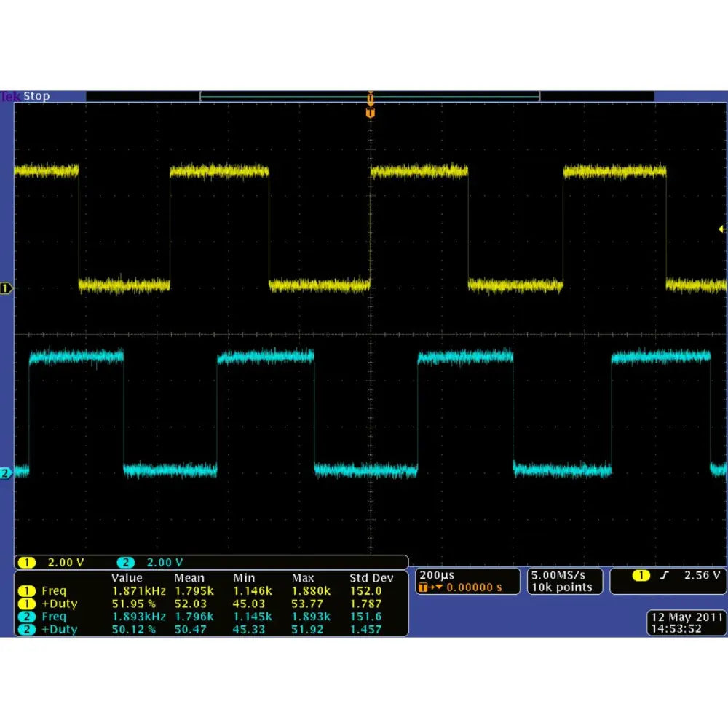This screenshot has width=728, height=728.
Task: Click the 10k points record length readout
Action: [x=561, y=587]
